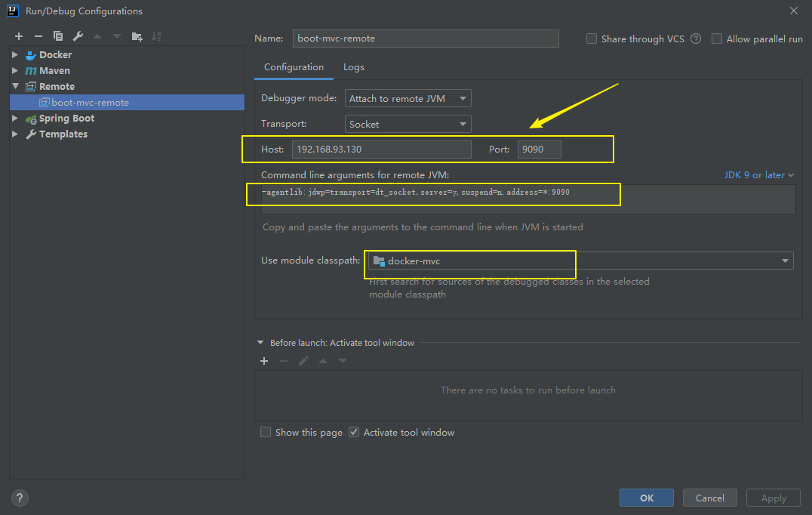Screen dimensions: 812x515
Task: Switch to the Logs tab
Action: (354, 67)
